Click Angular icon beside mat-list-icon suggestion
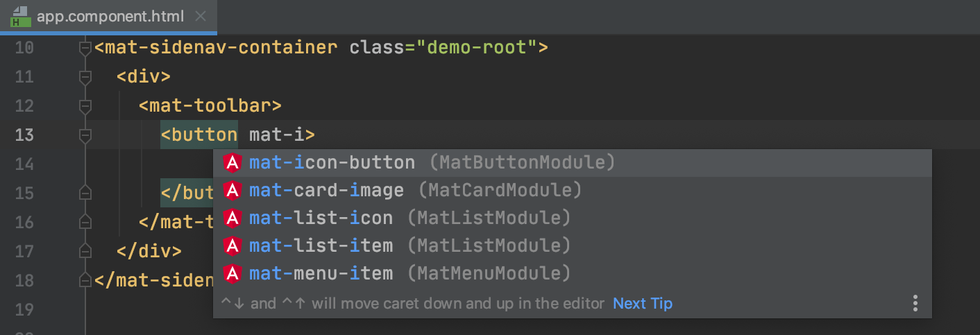The width and height of the screenshot is (980, 335). click(232, 218)
